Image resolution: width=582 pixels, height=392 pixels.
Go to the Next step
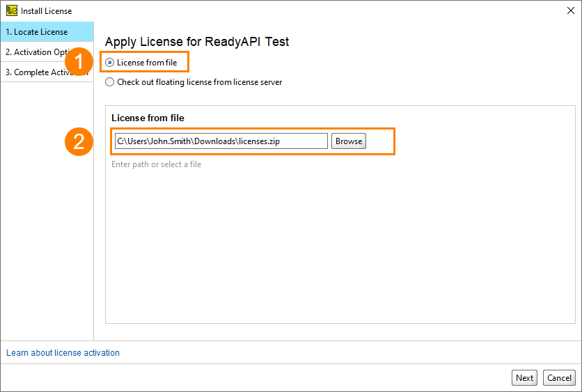[524, 378]
